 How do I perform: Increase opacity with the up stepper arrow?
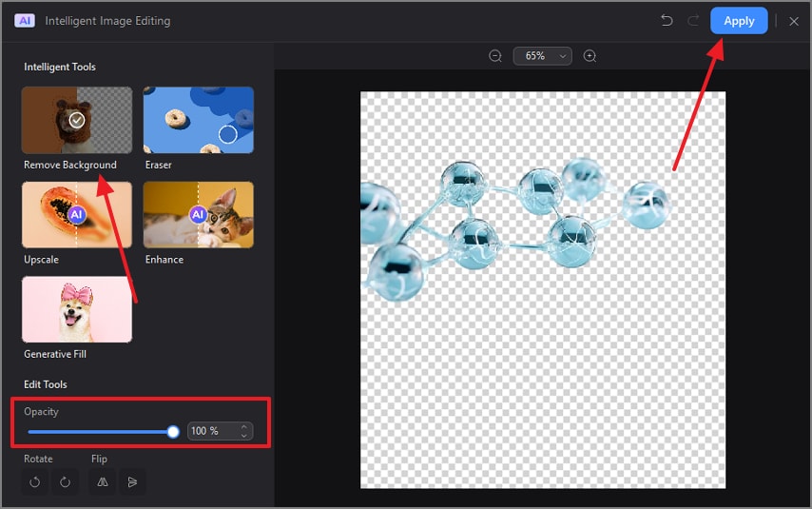pos(244,426)
